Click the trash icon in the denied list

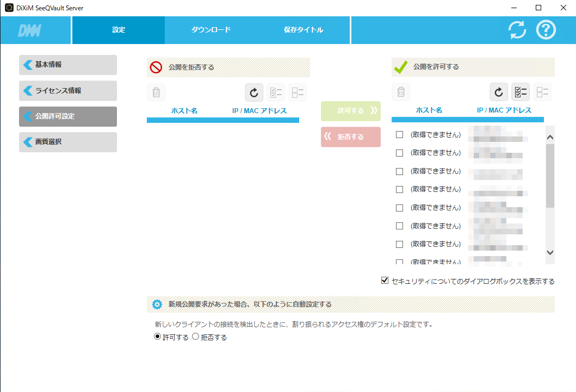(156, 92)
